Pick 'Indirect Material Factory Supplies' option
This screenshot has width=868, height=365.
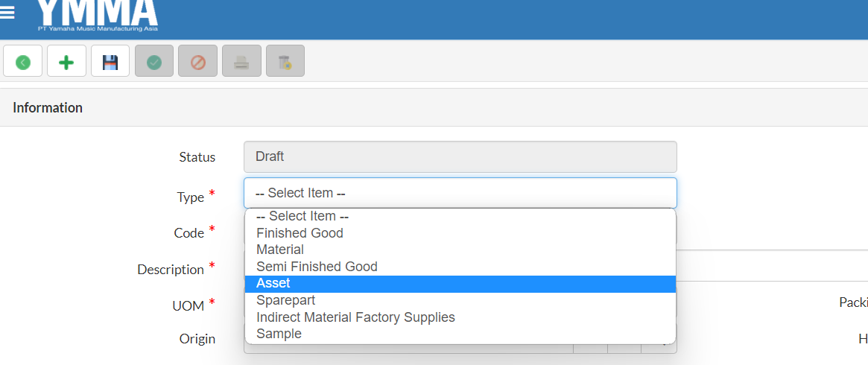coord(355,317)
